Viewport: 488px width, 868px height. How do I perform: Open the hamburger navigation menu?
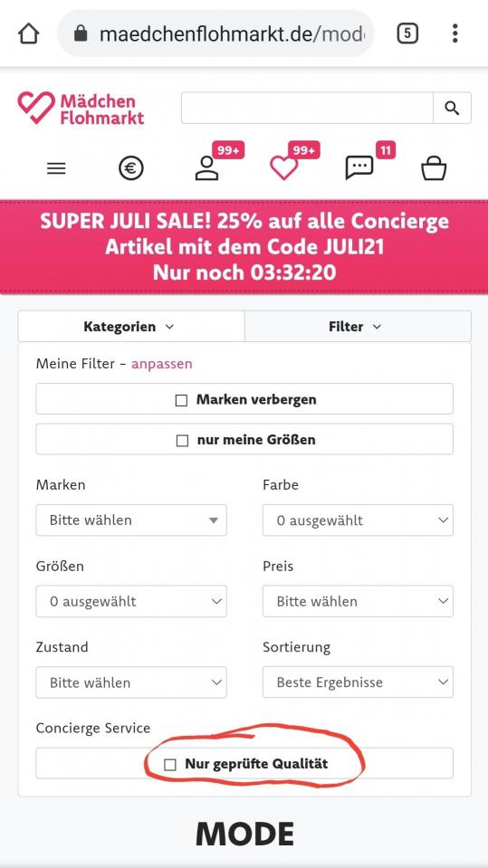click(x=56, y=168)
